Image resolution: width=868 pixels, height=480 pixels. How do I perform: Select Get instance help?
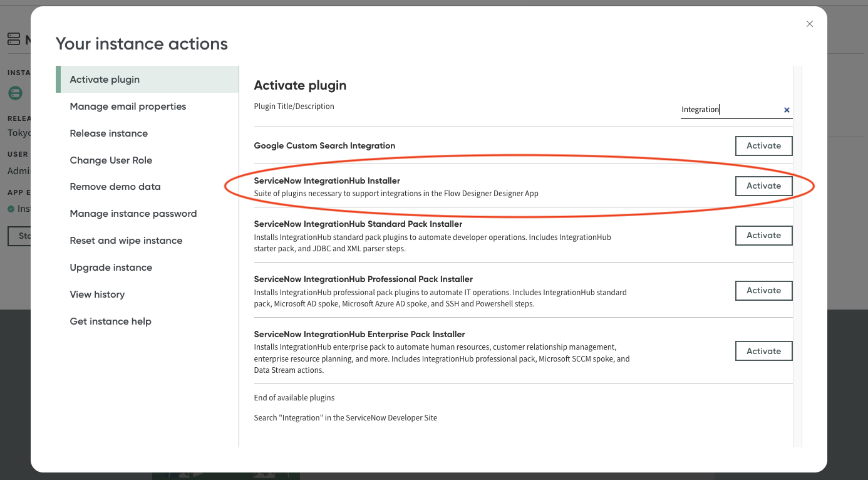[110, 321]
